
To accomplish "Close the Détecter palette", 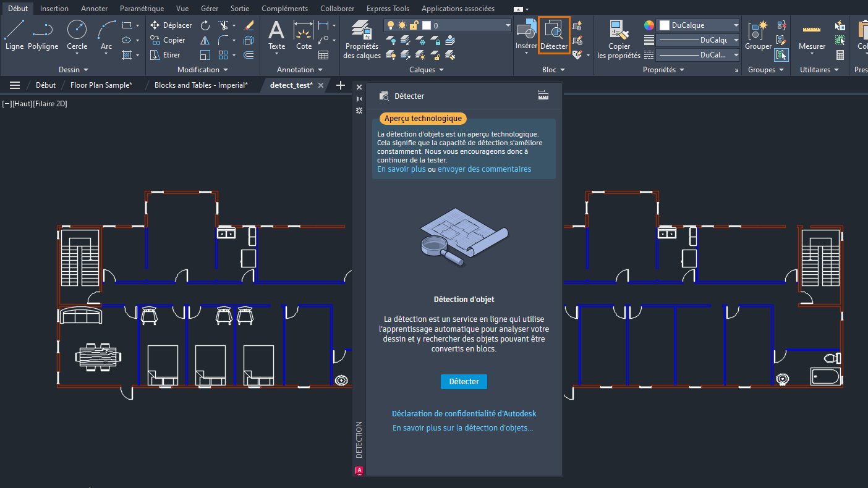I will [x=359, y=87].
